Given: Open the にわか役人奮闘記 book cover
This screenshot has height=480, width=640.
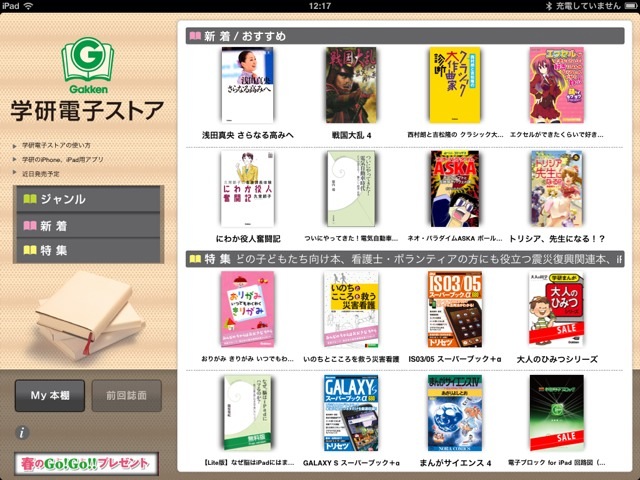Looking at the screenshot, I should [x=247, y=189].
